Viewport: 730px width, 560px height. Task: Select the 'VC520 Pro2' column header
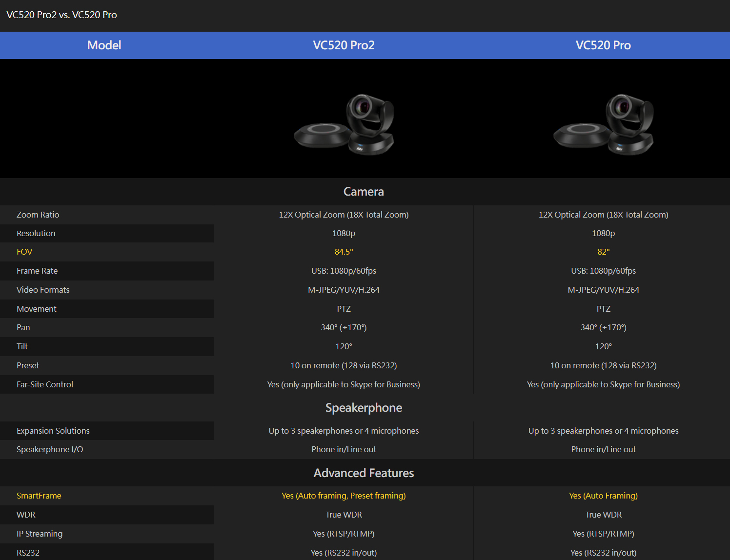(344, 45)
